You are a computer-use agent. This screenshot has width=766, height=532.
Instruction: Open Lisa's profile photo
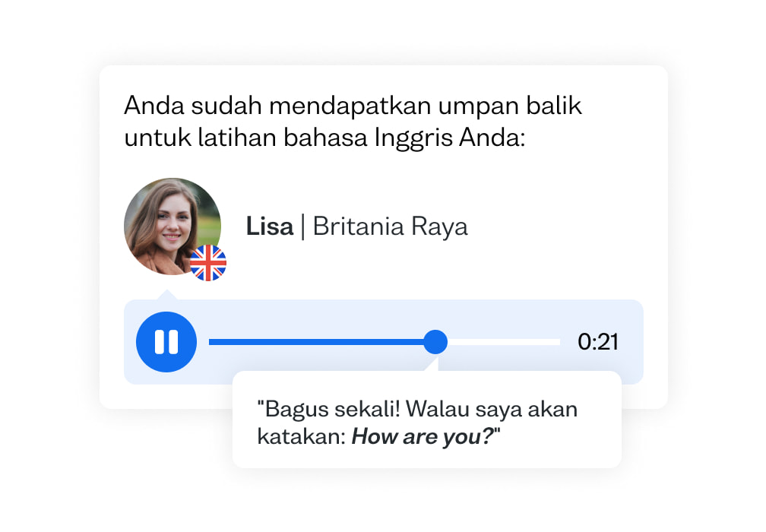(172, 226)
